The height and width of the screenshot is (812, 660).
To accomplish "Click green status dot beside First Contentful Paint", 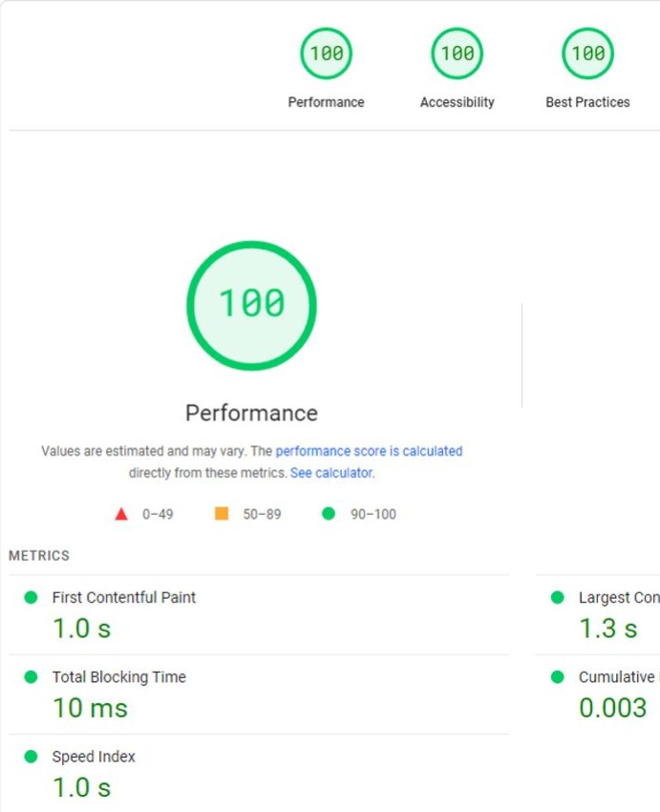I will [31, 597].
